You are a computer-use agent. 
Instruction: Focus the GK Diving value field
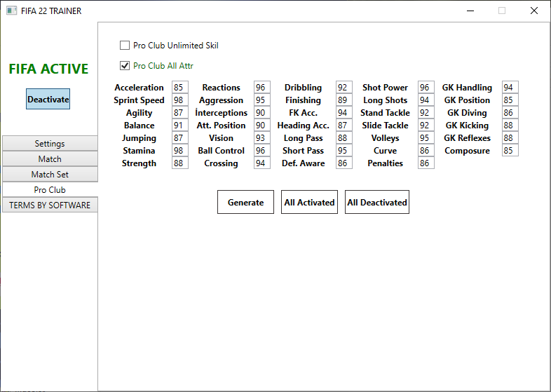click(x=510, y=112)
